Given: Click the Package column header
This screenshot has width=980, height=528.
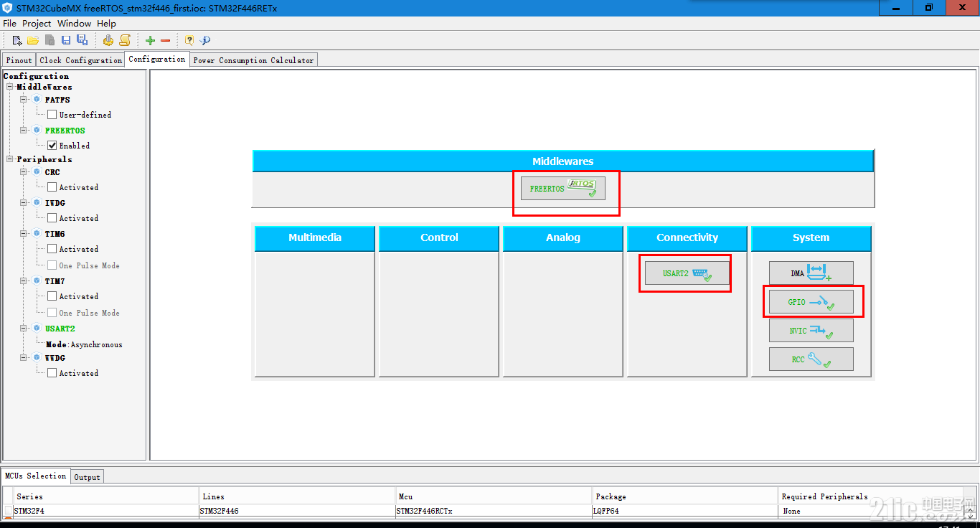Looking at the screenshot, I should [x=686, y=496].
